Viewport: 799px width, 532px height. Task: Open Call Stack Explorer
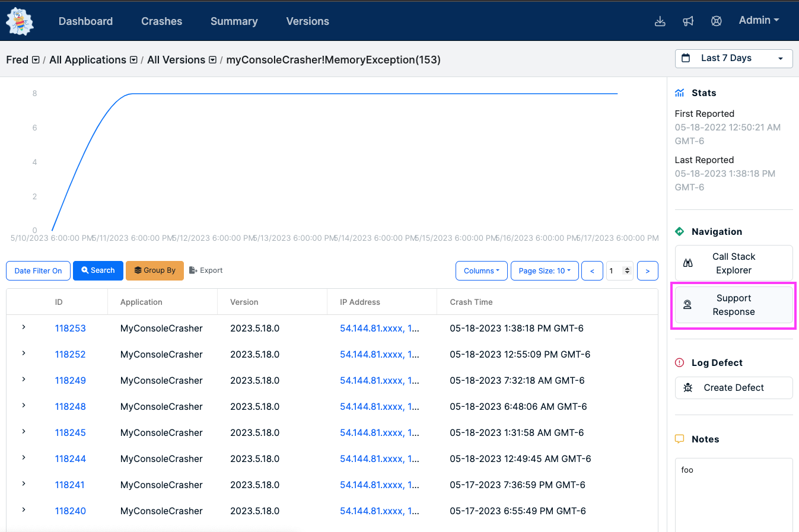point(733,263)
